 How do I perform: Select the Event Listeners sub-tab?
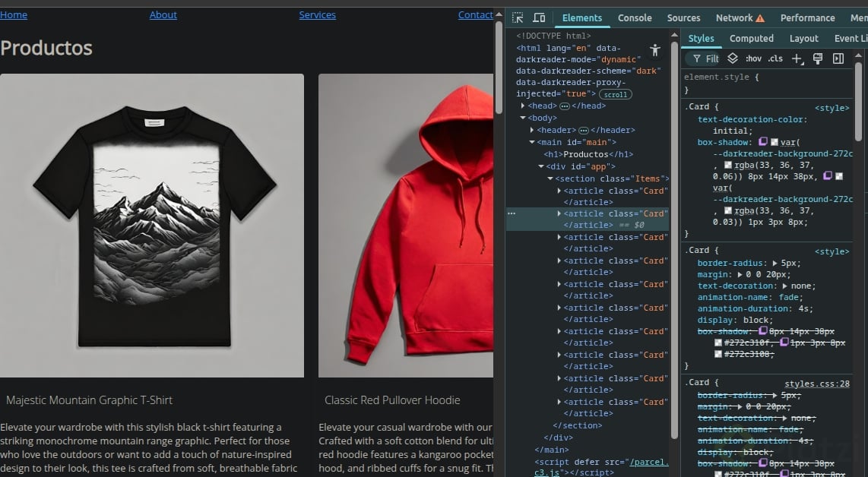point(851,38)
